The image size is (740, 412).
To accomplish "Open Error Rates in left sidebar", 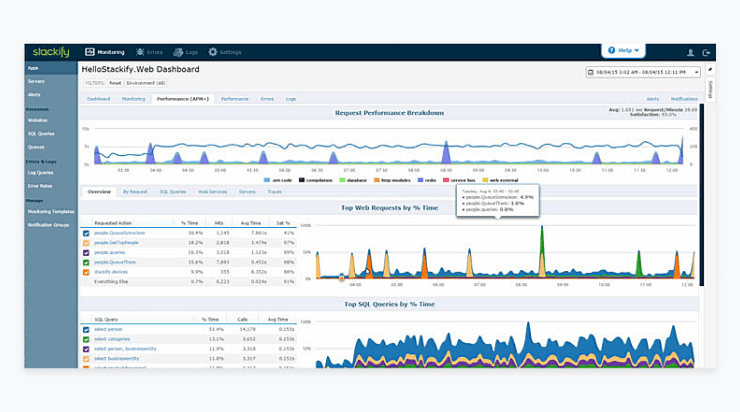I will [40, 186].
